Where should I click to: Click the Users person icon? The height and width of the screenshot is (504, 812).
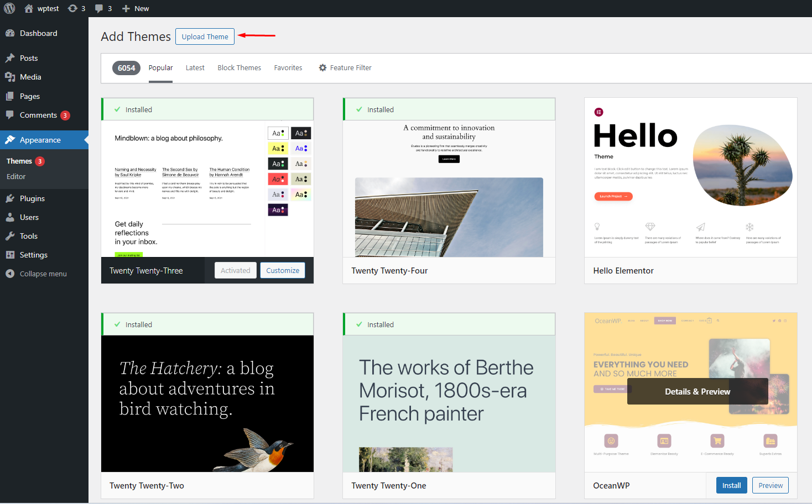[x=10, y=217]
